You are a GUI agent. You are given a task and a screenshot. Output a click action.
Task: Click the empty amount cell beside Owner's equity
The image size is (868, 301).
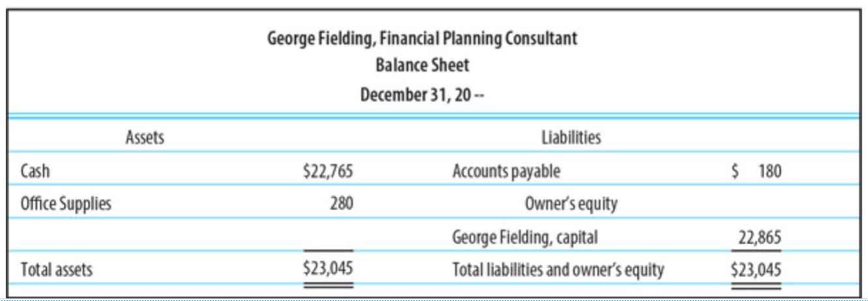[x=756, y=204]
